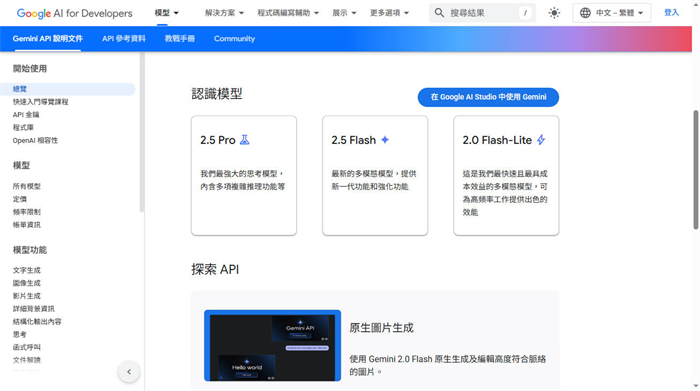The width and height of the screenshot is (700, 391).
Task: Click the sidebar vertical scrollbar
Action: click(142, 133)
